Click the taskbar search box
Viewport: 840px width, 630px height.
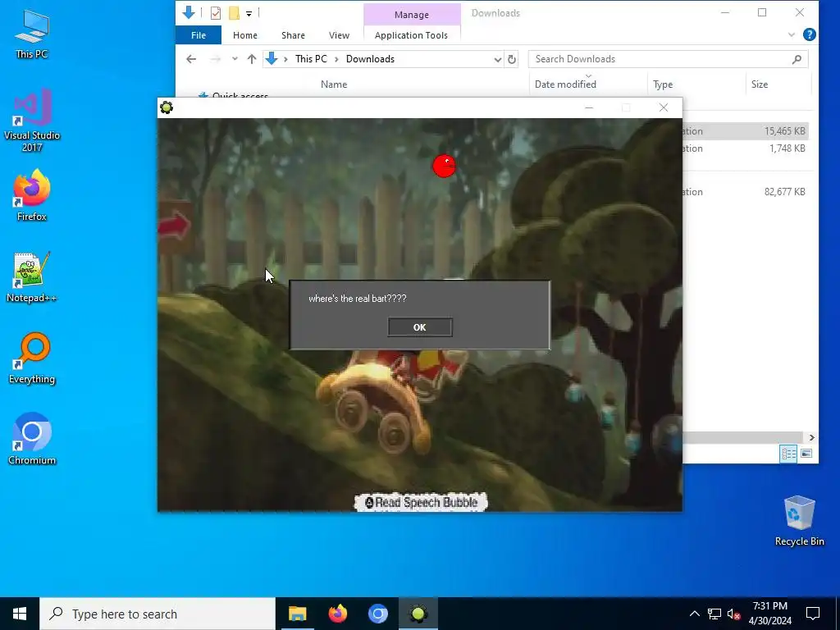coord(157,614)
